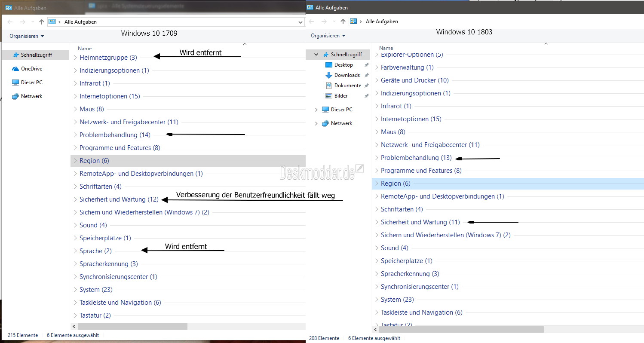The width and height of the screenshot is (644, 343).
Task: Select Geräte und Drucker (10) group
Action: click(414, 80)
